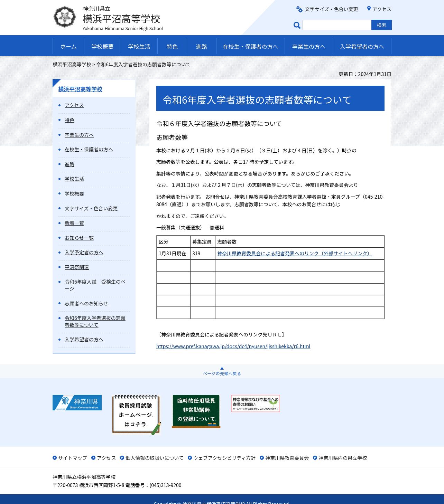Click the 1月31日現在 table cell

(x=173, y=254)
